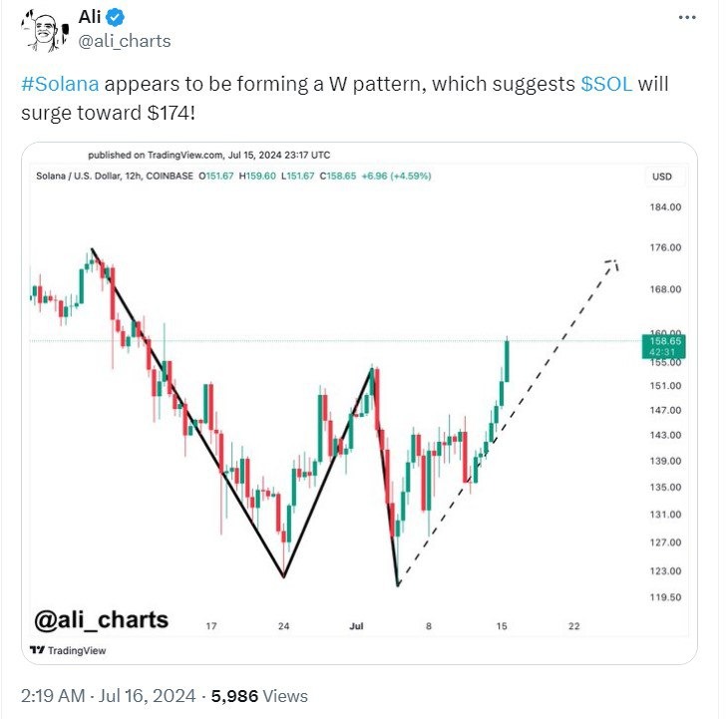Image resolution: width=728 pixels, height=719 pixels.
Task: Click the Jul date label on time axis
Action: (356, 626)
